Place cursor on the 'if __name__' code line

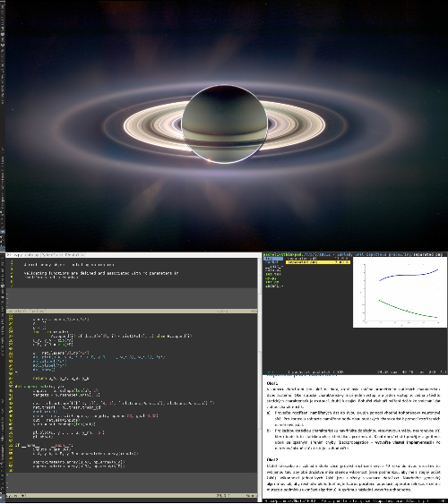click(x=44, y=446)
